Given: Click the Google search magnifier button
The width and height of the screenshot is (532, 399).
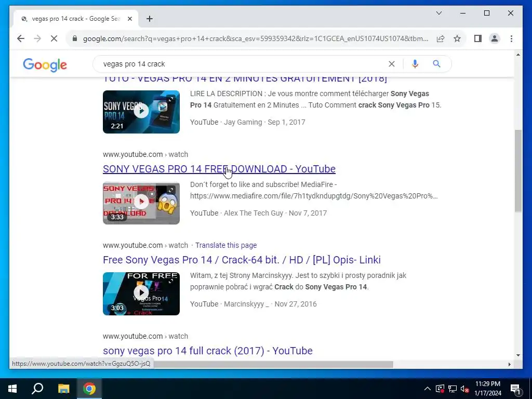Looking at the screenshot, I should click(x=436, y=64).
